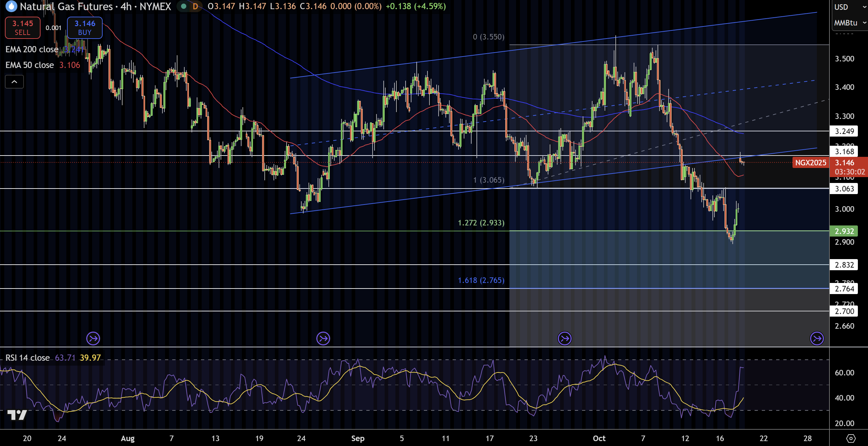The image size is (868, 446).
Task: Open the event marker near Sep 26
Action: [x=565, y=339]
